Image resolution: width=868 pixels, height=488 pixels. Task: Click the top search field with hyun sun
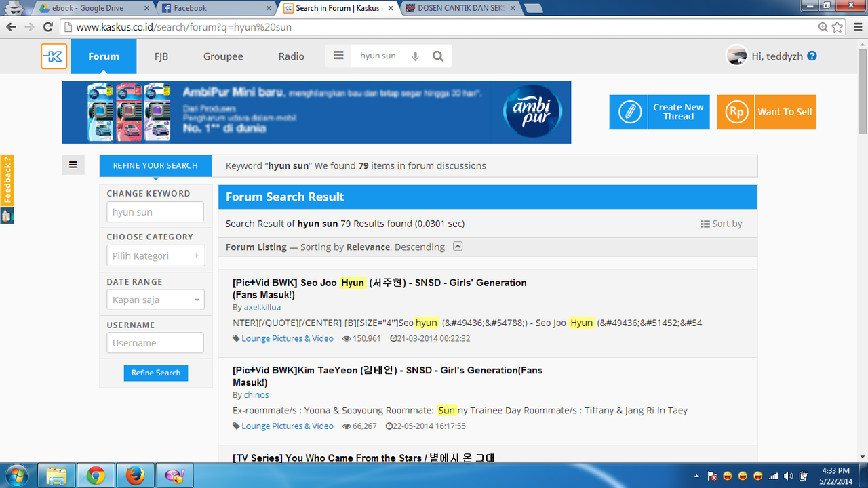[x=380, y=56]
